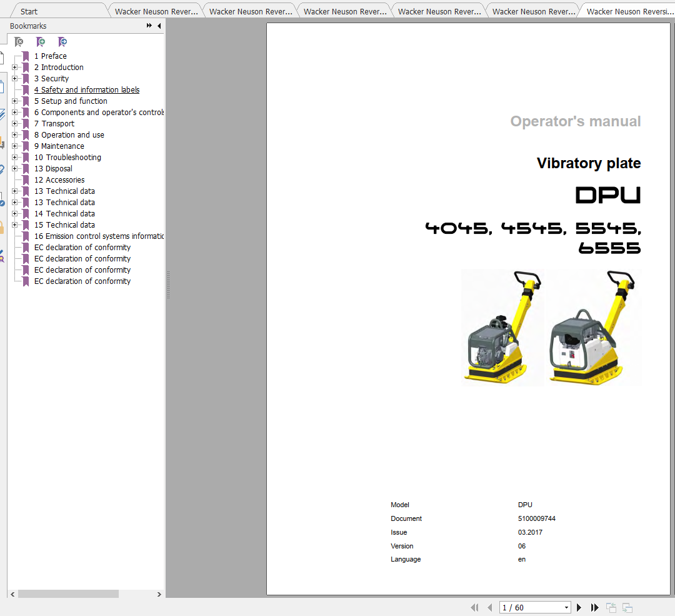
Task: Click the bookmark icon beside 10 Troubleshooting
Action: (26, 157)
